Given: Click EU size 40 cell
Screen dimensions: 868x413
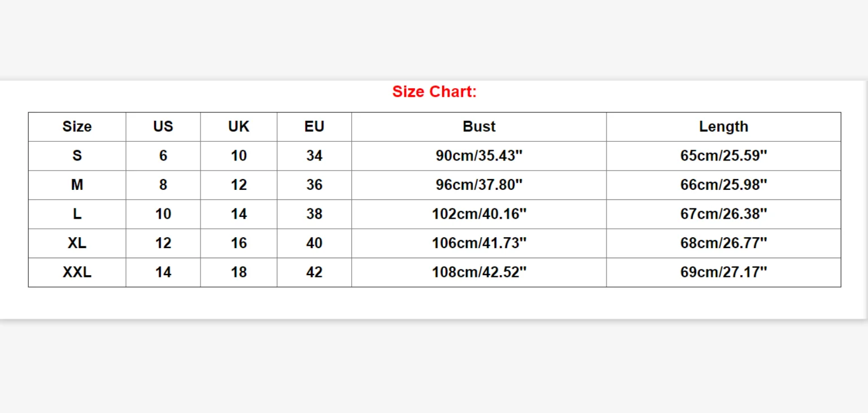Looking at the screenshot, I should pos(315,244).
